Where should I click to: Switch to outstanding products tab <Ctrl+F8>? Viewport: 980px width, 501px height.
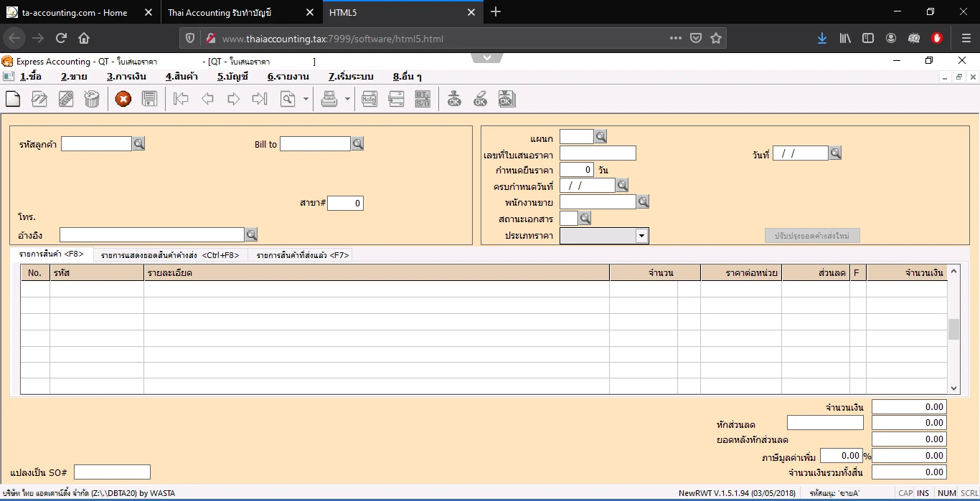coord(170,255)
